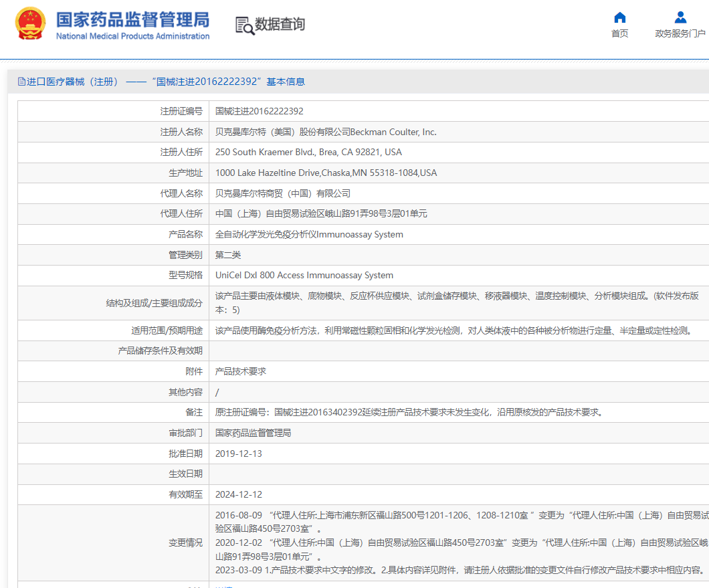The image size is (709, 588).
Task: Select the 生效日期 row label
Action: tap(185, 474)
